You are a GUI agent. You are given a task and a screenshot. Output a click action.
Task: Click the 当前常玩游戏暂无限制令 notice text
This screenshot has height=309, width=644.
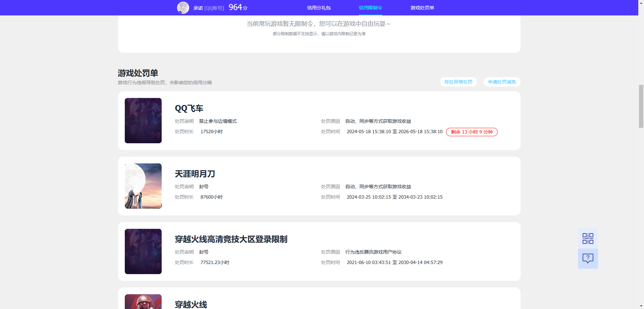(x=319, y=24)
